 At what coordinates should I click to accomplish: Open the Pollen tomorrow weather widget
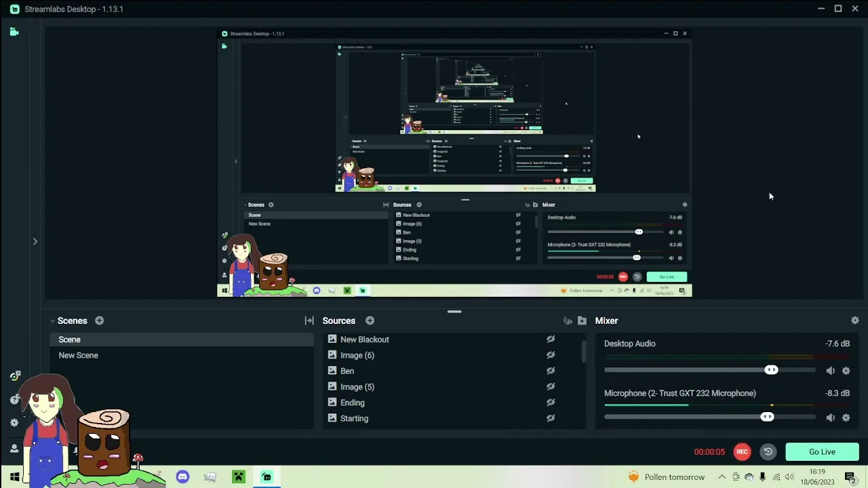tap(667, 477)
